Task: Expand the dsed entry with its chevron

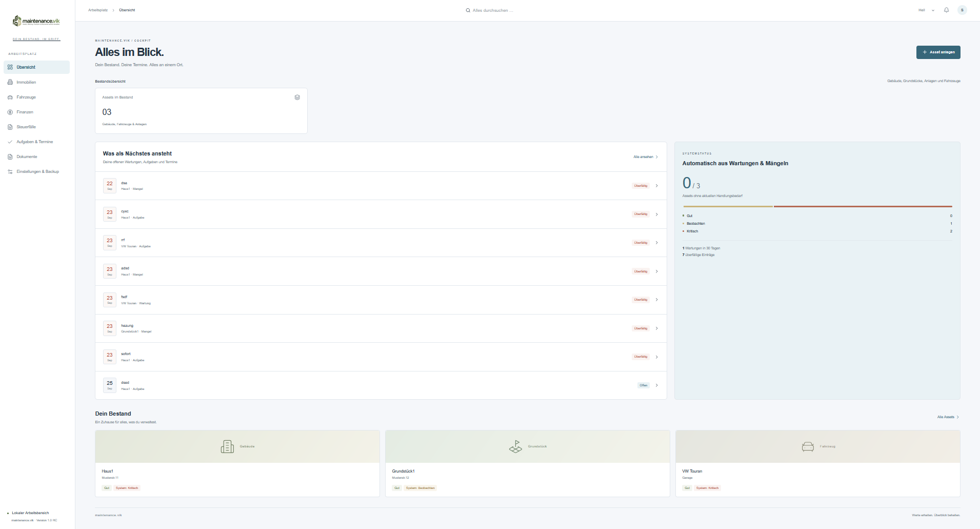Action: pos(656,385)
